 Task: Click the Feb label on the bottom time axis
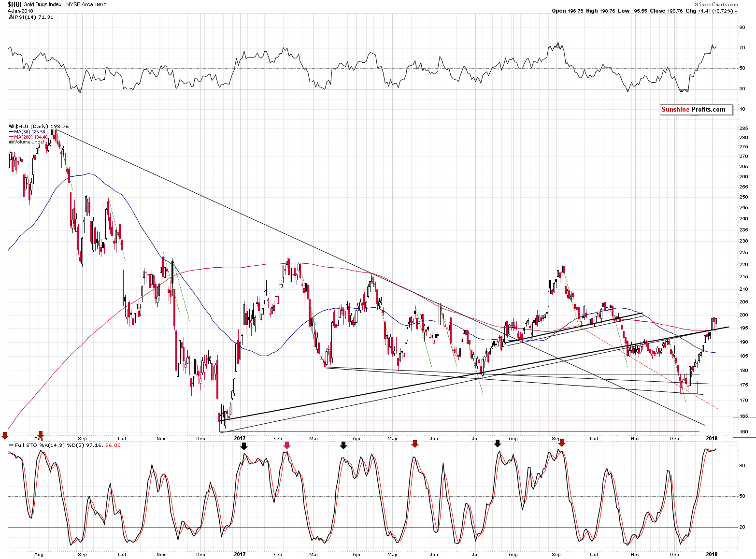click(278, 555)
